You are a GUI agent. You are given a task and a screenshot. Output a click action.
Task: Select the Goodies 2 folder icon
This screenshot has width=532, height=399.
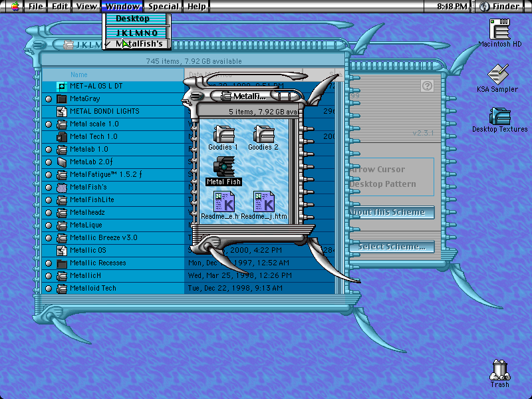263,134
